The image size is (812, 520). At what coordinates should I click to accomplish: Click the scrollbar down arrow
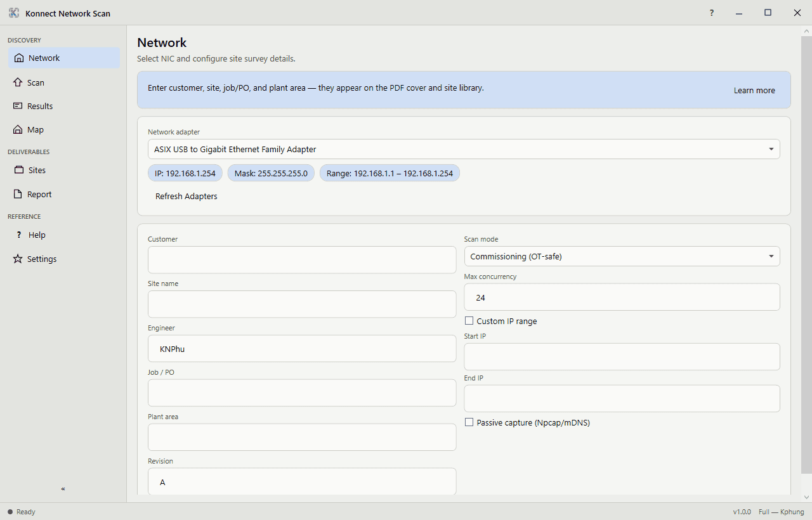pyautogui.click(x=806, y=497)
